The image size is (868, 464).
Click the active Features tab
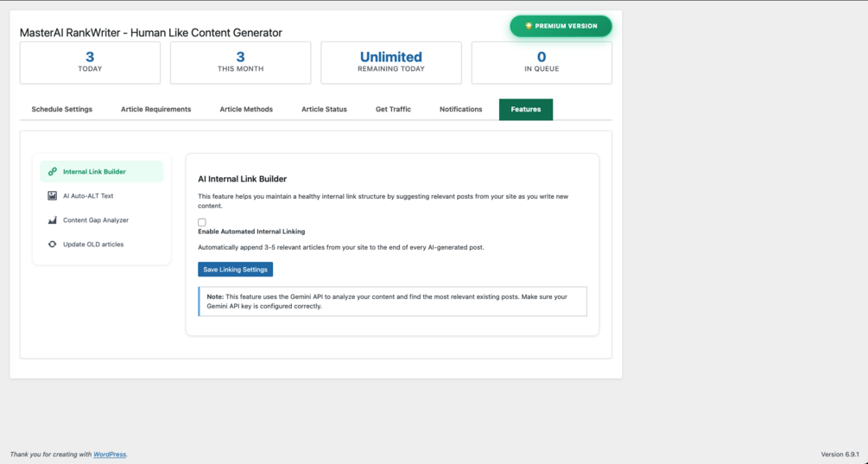tap(526, 110)
